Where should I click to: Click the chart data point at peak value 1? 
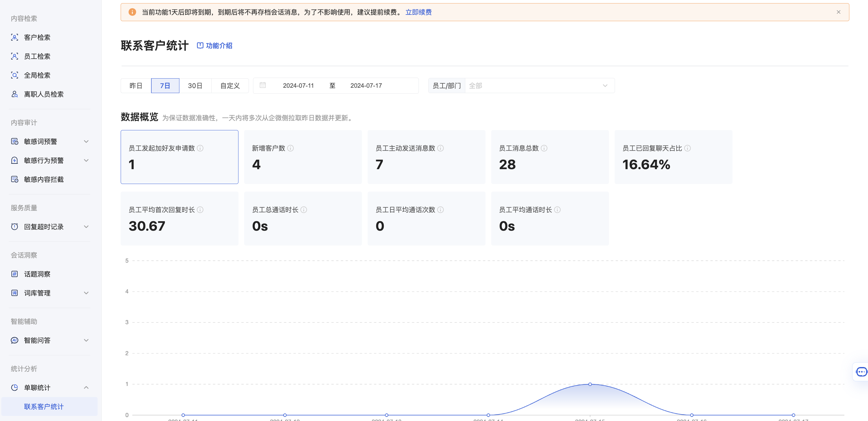[590, 384]
